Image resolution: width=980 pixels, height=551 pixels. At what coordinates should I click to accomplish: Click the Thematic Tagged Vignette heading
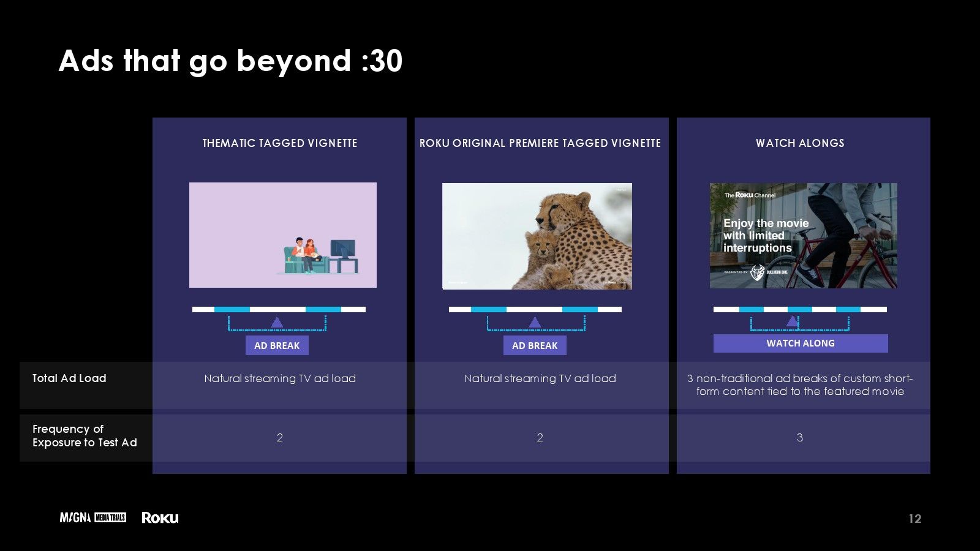click(x=280, y=143)
